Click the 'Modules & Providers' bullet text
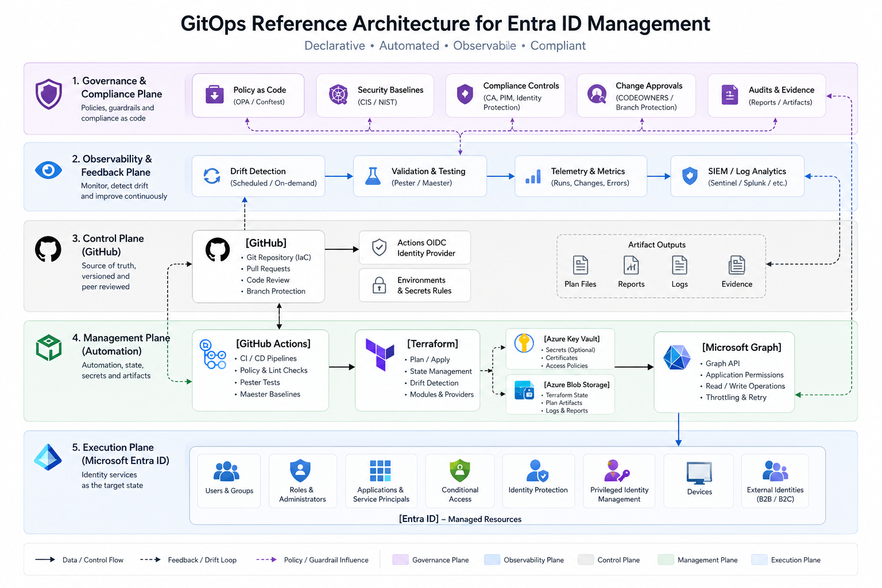Screen dimensions: 882x588 [x=442, y=394]
